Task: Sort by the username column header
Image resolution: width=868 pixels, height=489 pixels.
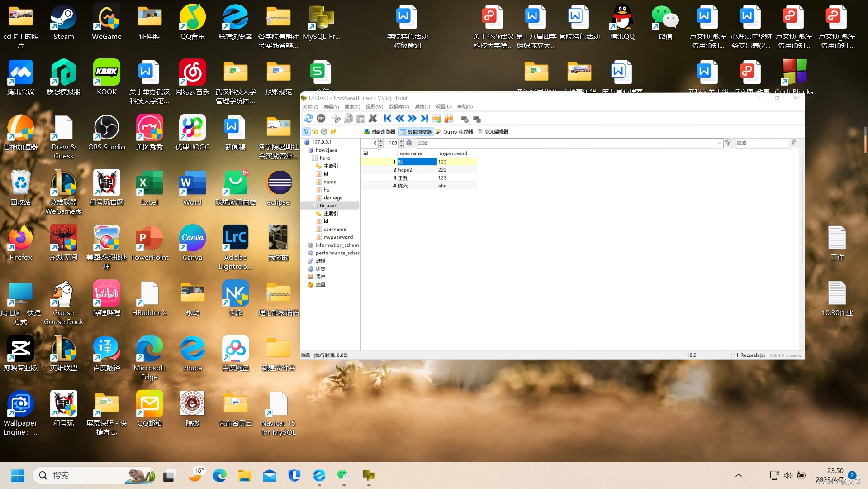Action: click(x=417, y=153)
